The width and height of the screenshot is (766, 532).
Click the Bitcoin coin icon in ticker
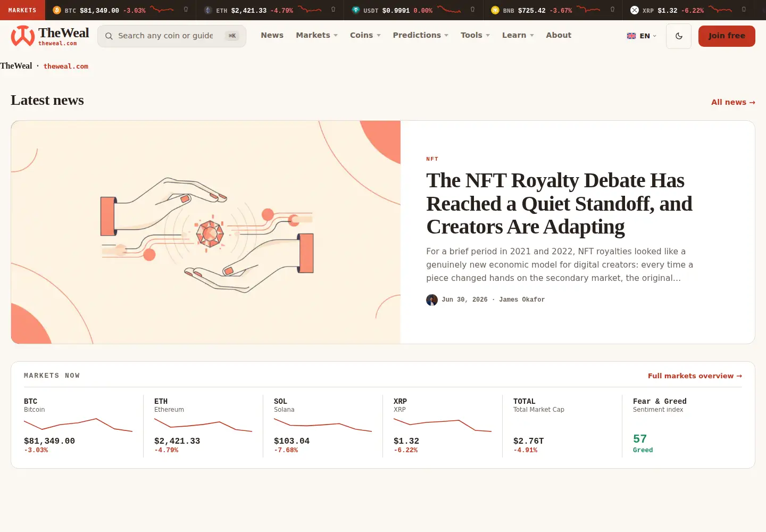(57, 10)
